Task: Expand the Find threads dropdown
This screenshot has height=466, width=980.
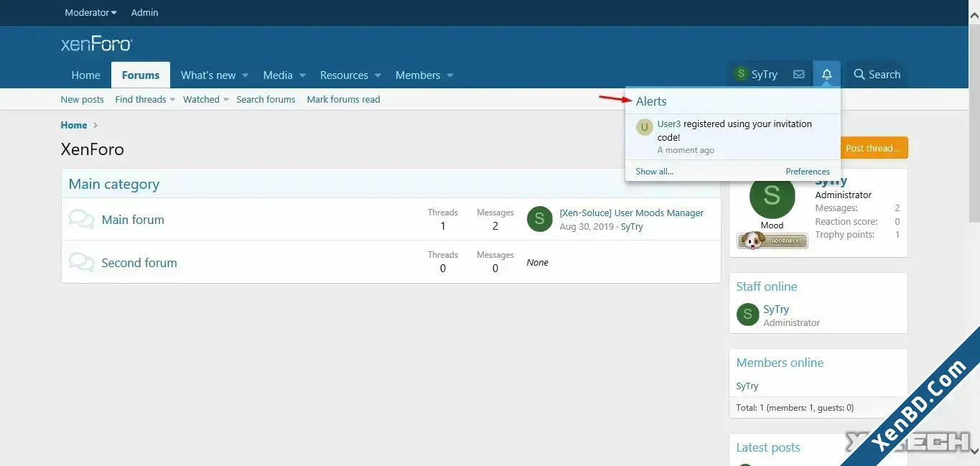Action: click(172, 100)
